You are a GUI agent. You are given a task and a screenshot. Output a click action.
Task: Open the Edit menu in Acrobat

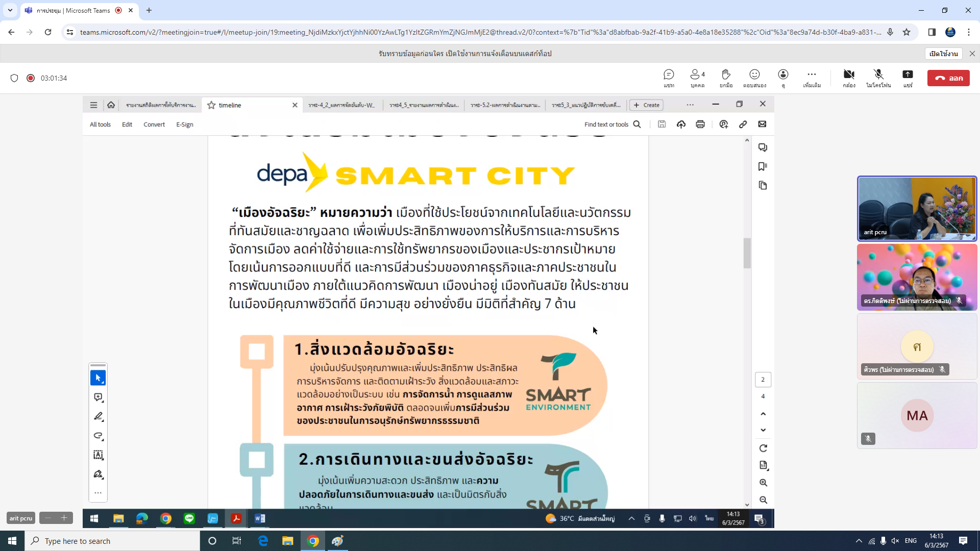127,124
